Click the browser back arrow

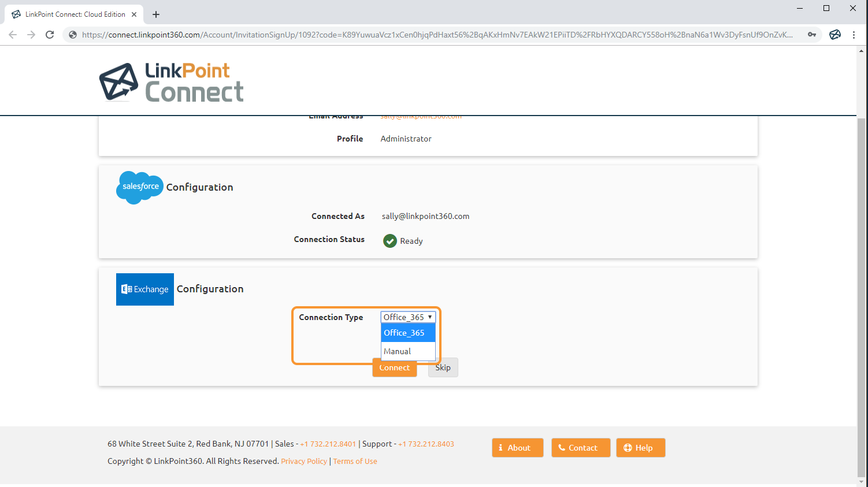point(13,35)
